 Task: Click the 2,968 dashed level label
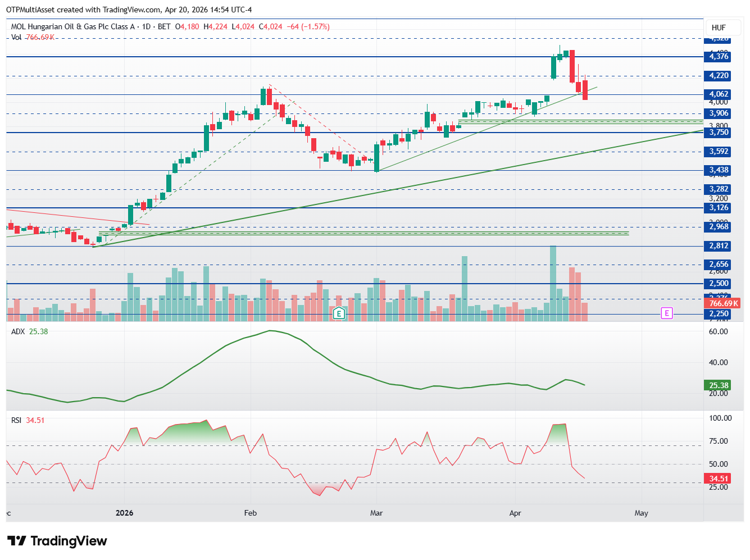tap(719, 227)
